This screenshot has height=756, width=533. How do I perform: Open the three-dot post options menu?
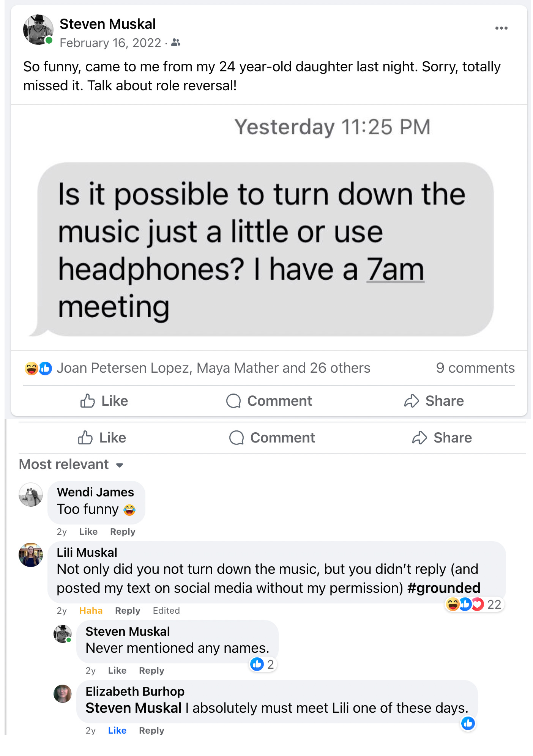click(x=501, y=28)
